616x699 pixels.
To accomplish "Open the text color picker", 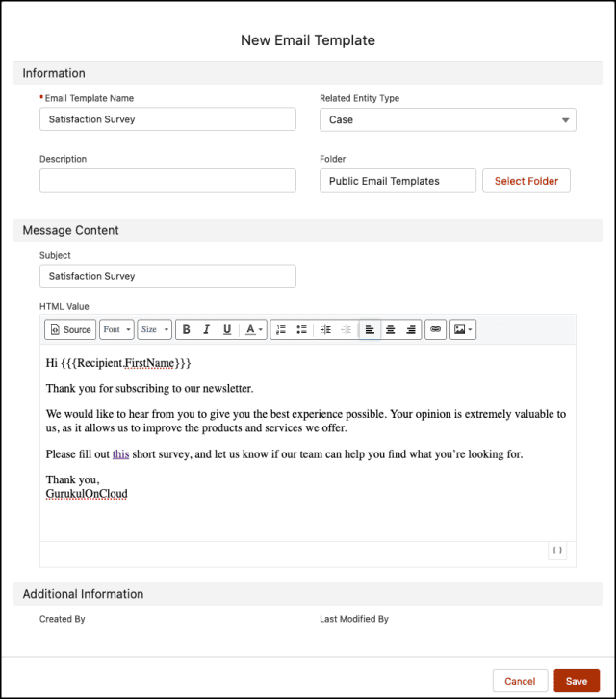I will [254, 329].
